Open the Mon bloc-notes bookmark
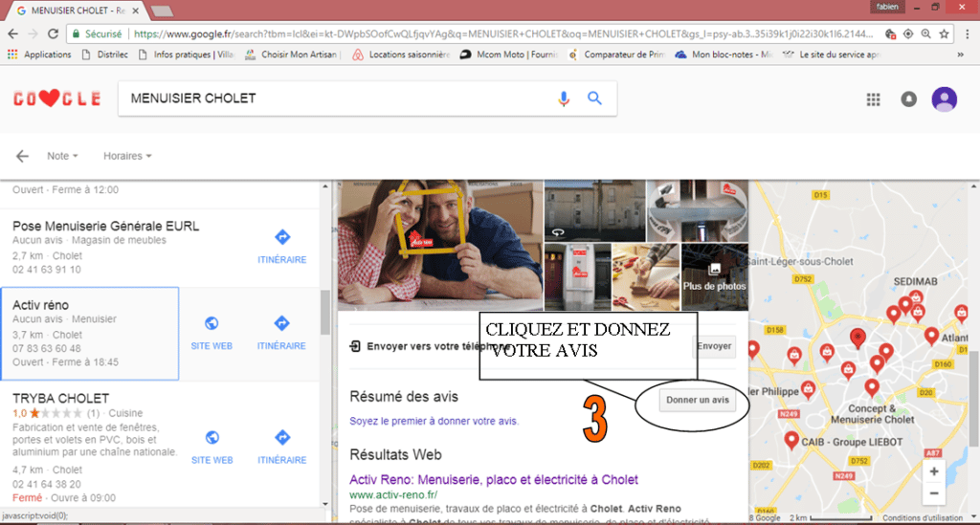The height and width of the screenshot is (525, 980). tap(724, 55)
